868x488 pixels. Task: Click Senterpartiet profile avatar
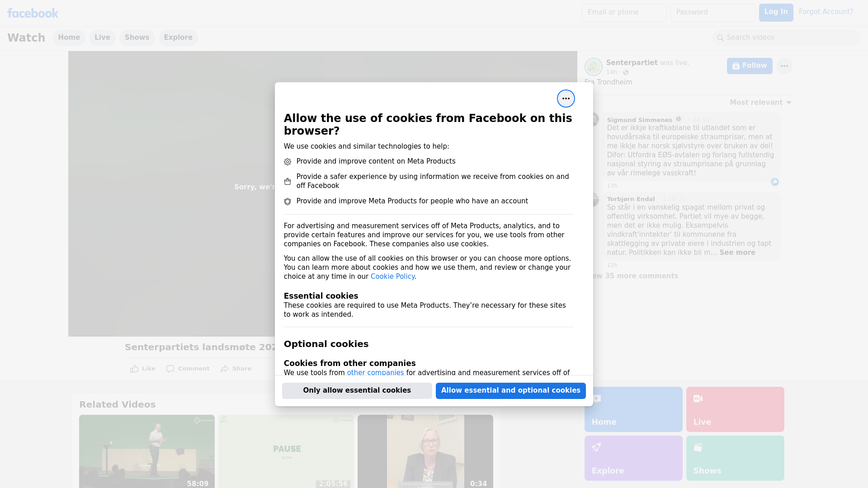[x=593, y=67]
